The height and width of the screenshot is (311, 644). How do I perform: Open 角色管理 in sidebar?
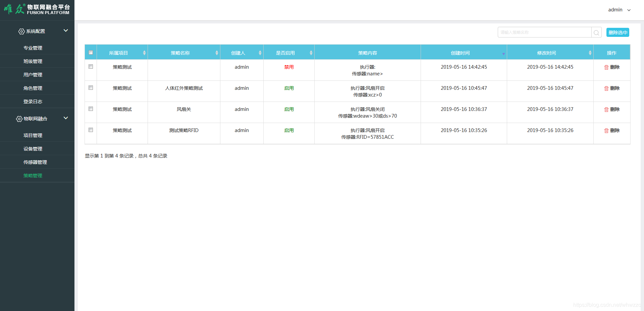click(x=33, y=88)
